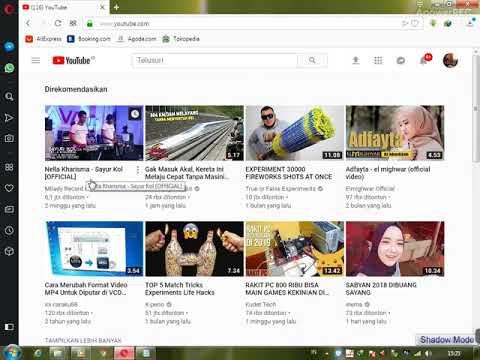Open the True or False Experiments channel
Image resolution: width=480 pixels, height=360 pixels.
280,189
